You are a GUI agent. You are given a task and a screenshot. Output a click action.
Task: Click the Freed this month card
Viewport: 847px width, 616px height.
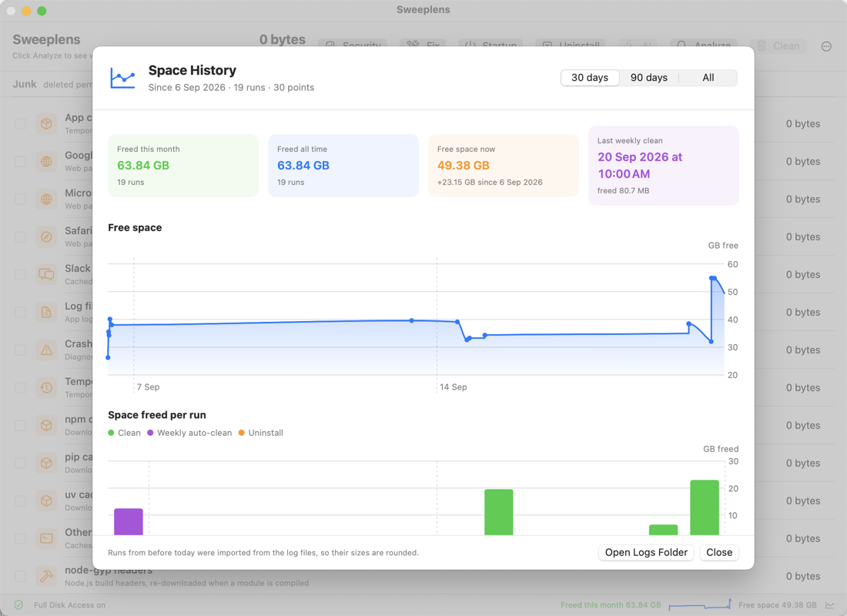point(183,166)
